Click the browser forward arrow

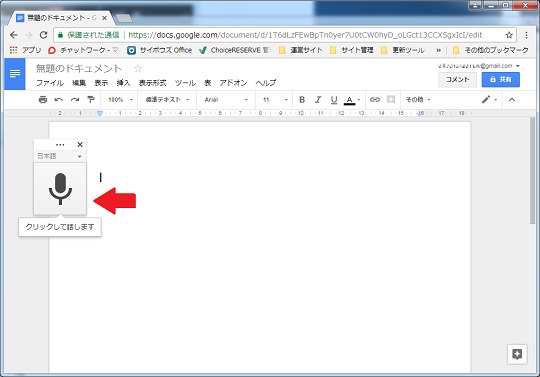click(29, 35)
